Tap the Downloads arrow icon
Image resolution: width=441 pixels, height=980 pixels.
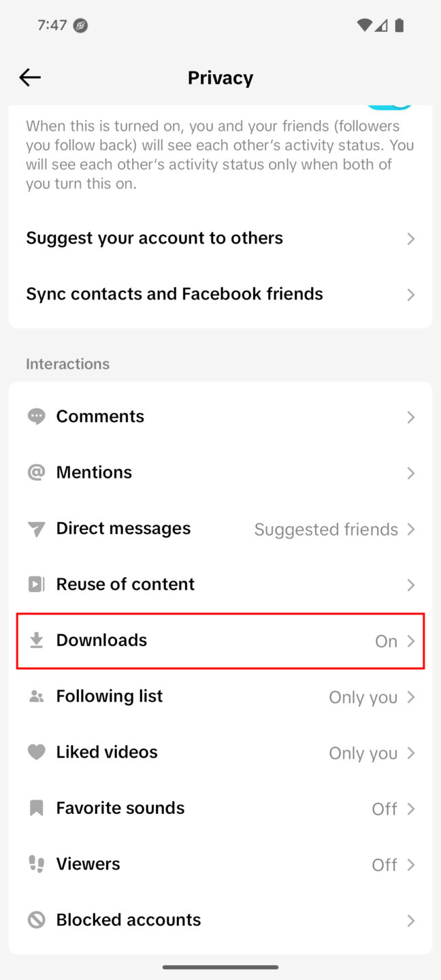click(x=36, y=640)
